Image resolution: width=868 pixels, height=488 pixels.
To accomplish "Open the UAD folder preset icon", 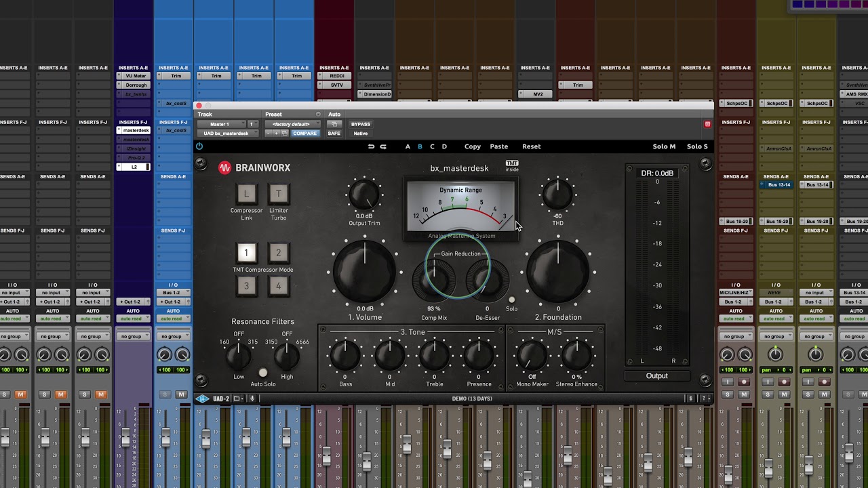I will [x=237, y=399].
